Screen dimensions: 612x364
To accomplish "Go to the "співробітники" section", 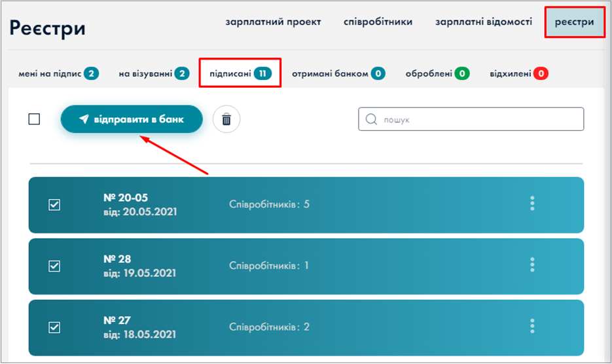I will pos(378,22).
